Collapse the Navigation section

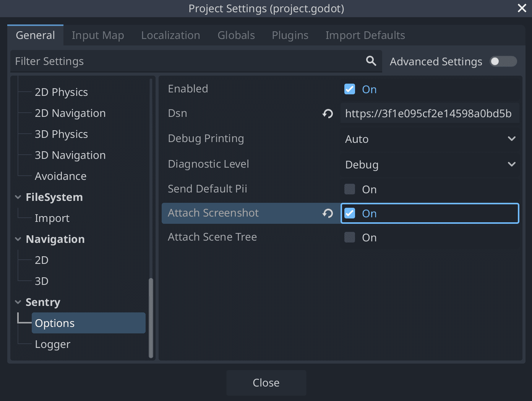[18, 239]
